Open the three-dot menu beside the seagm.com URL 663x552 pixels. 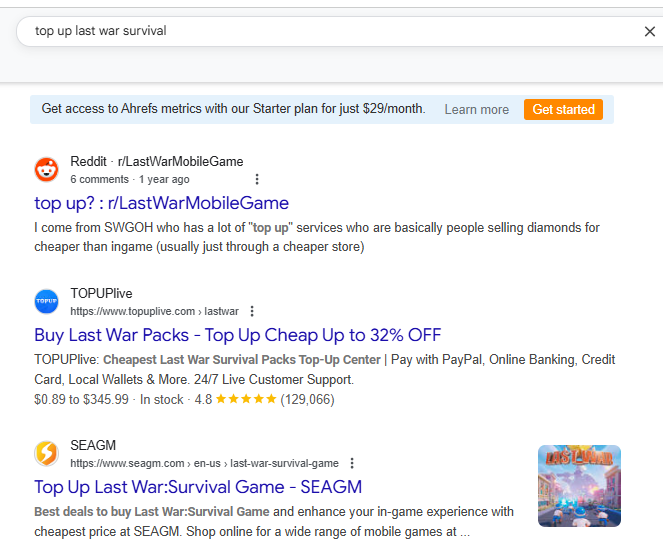pyautogui.click(x=352, y=463)
